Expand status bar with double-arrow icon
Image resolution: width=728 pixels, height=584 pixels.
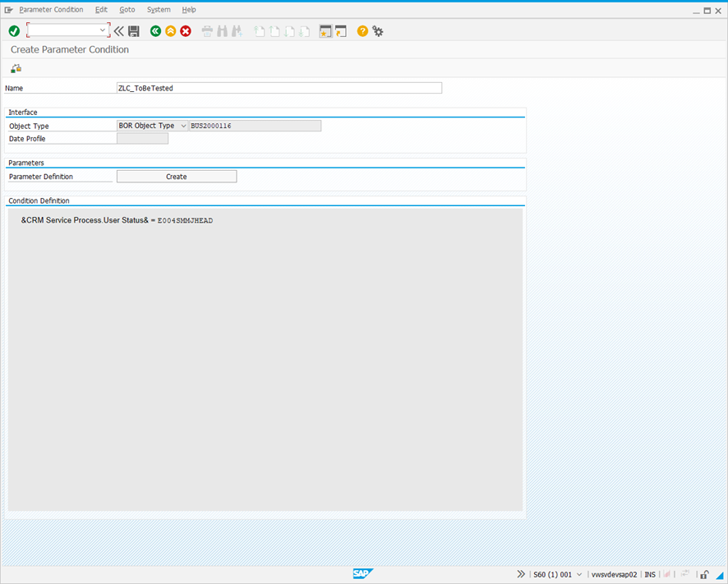tap(521, 574)
